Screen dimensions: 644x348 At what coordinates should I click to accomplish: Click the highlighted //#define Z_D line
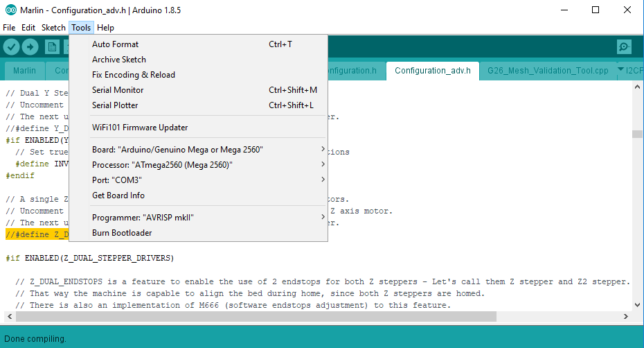tap(37, 234)
